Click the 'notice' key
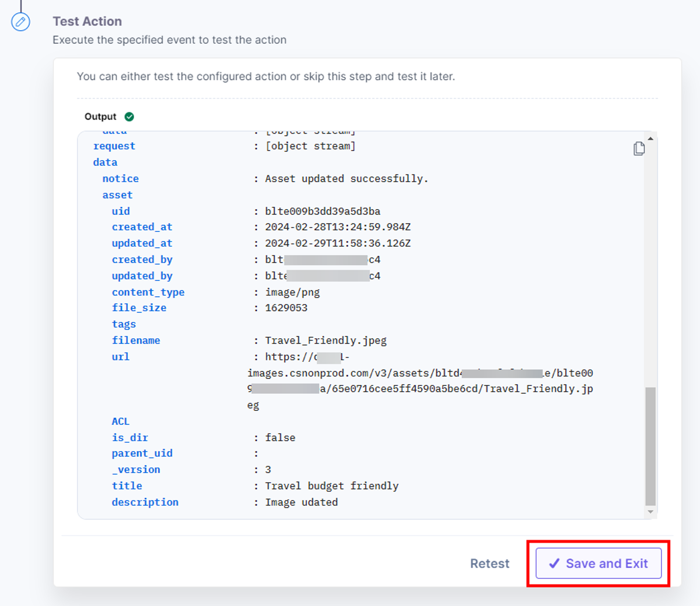The height and width of the screenshot is (606, 700). (120, 179)
